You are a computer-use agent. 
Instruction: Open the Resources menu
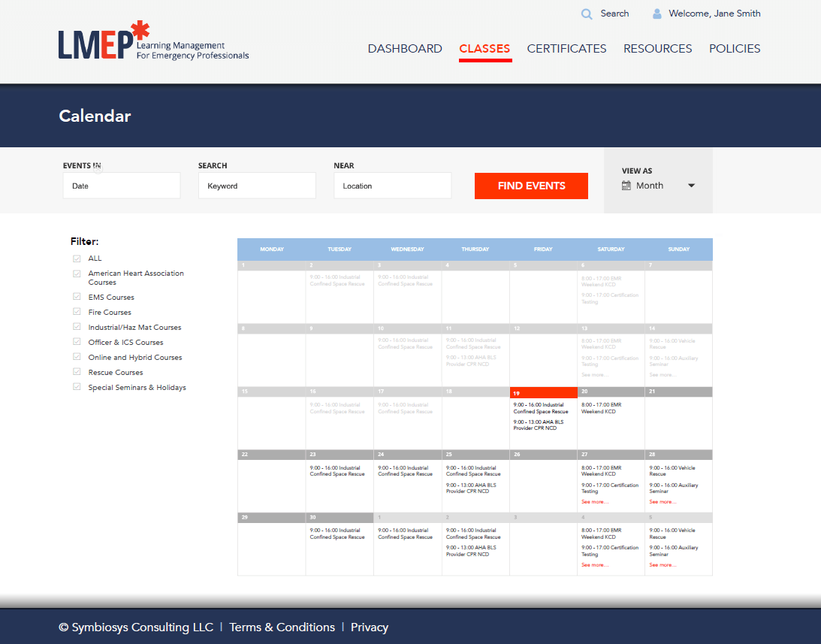point(658,49)
